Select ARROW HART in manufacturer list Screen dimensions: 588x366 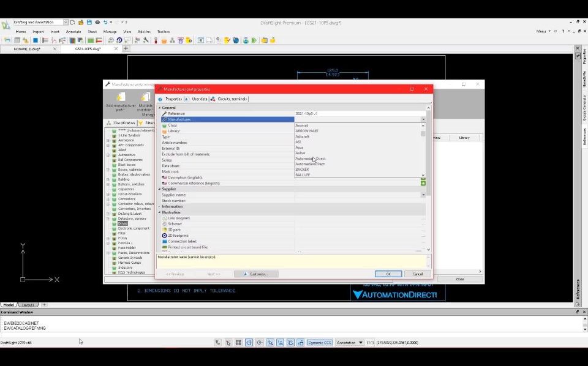(x=307, y=131)
